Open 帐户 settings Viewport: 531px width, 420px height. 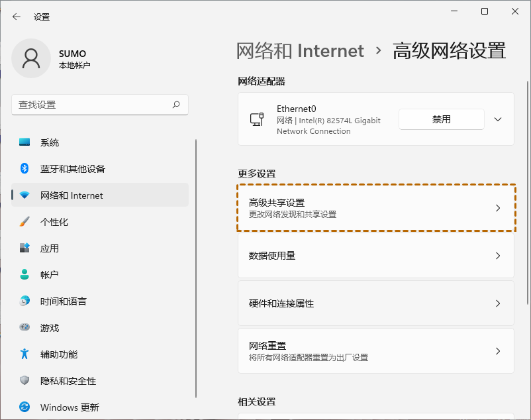tap(100, 275)
